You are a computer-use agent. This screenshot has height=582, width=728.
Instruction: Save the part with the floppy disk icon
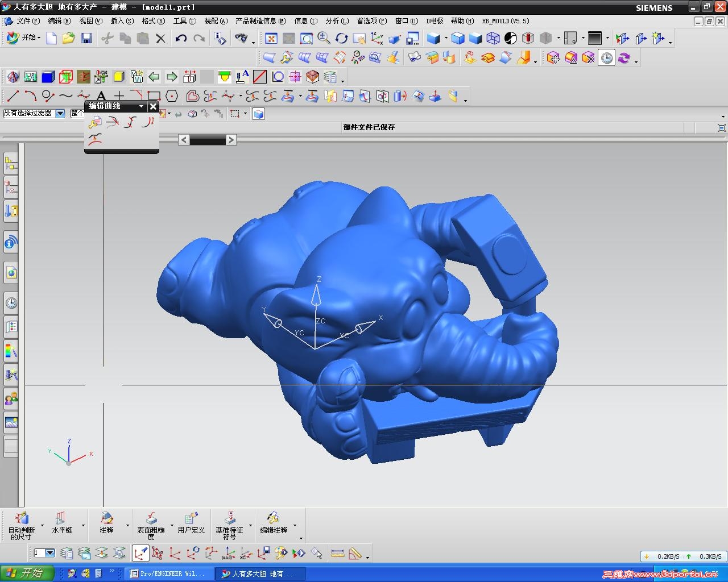tap(86, 38)
